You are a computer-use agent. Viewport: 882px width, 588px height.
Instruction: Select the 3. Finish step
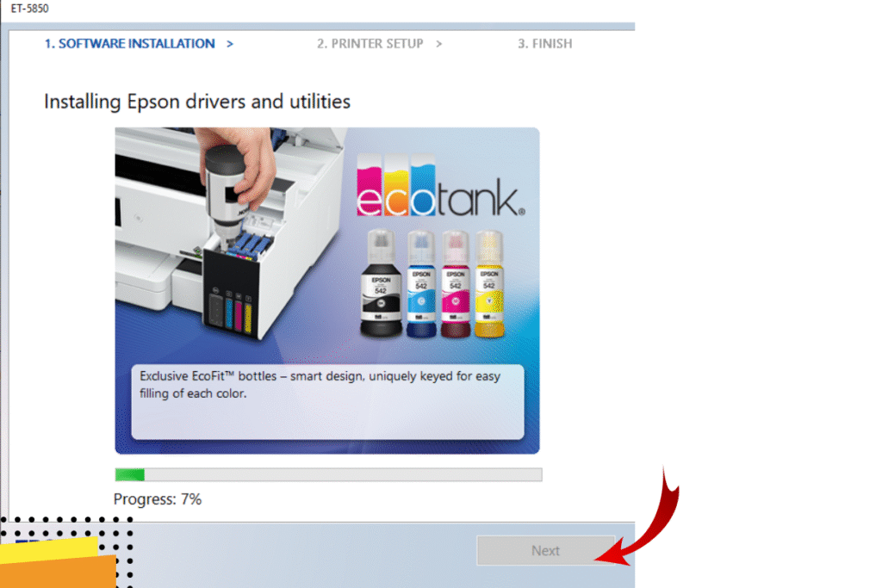(x=544, y=44)
